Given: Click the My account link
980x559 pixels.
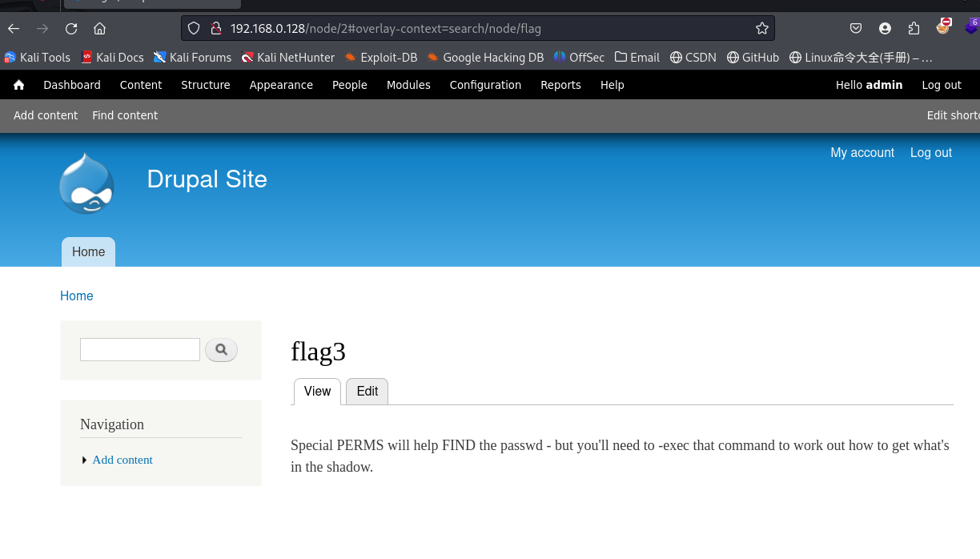Looking at the screenshot, I should click(862, 152).
